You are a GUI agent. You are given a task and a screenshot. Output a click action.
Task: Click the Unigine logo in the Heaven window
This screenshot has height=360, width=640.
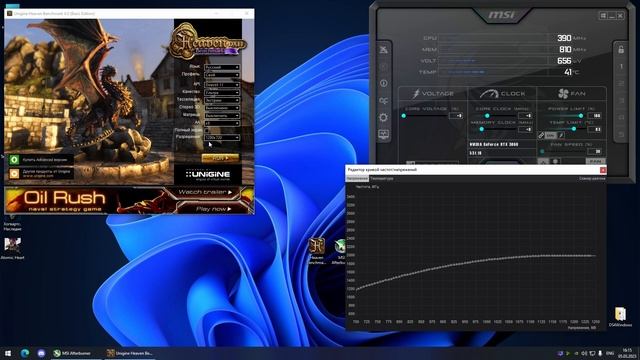208,175
